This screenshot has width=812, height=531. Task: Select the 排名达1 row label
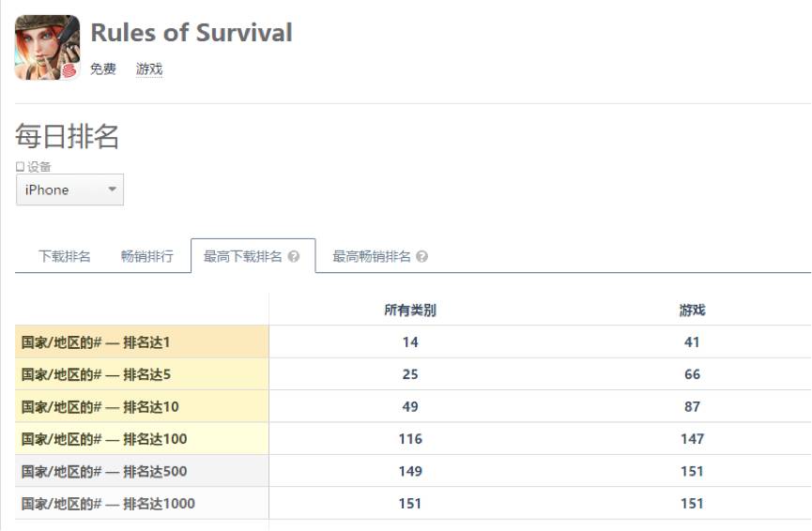tap(96, 342)
